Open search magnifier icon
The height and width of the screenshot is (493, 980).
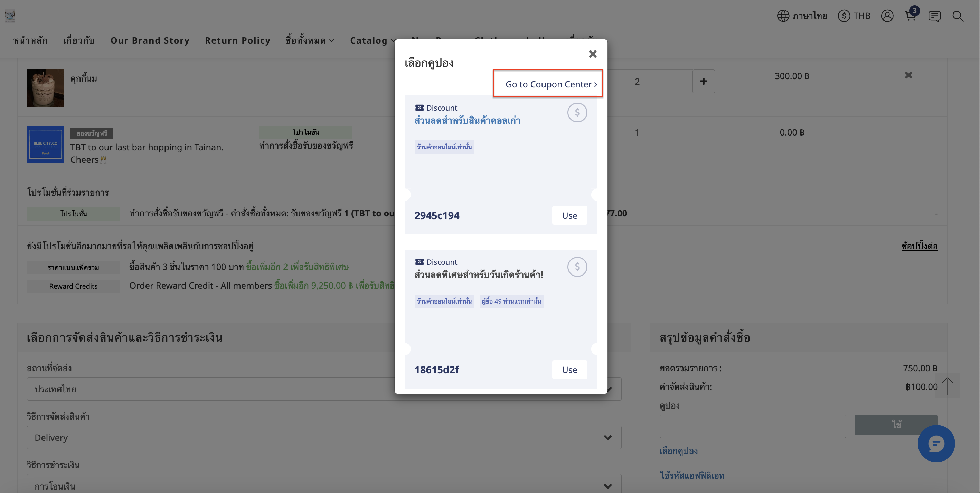click(958, 16)
